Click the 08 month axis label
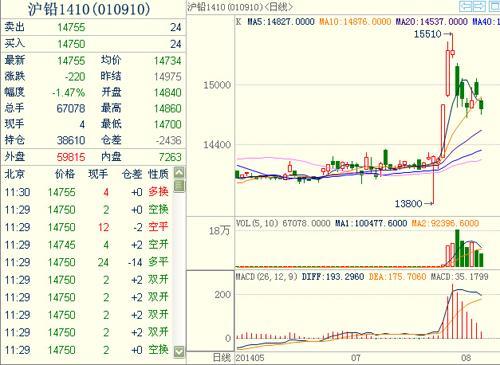The image size is (500, 365). pos(466,358)
